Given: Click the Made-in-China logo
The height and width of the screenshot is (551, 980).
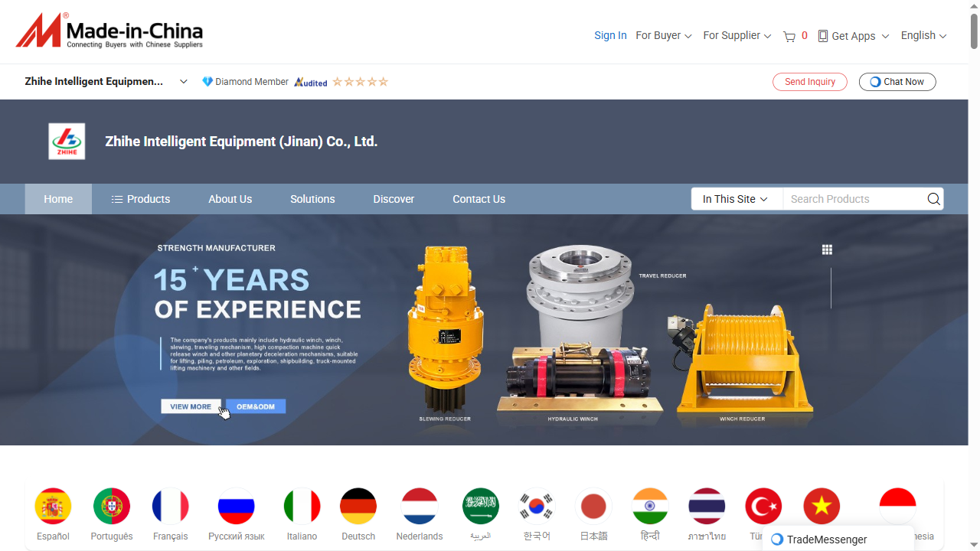Looking at the screenshot, I should [x=109, y=31].
